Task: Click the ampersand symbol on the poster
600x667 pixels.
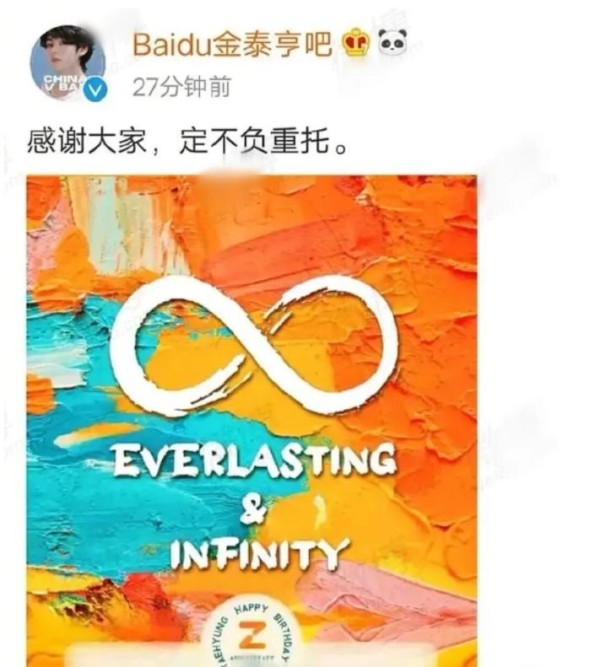Action: [x=253, y=508]
